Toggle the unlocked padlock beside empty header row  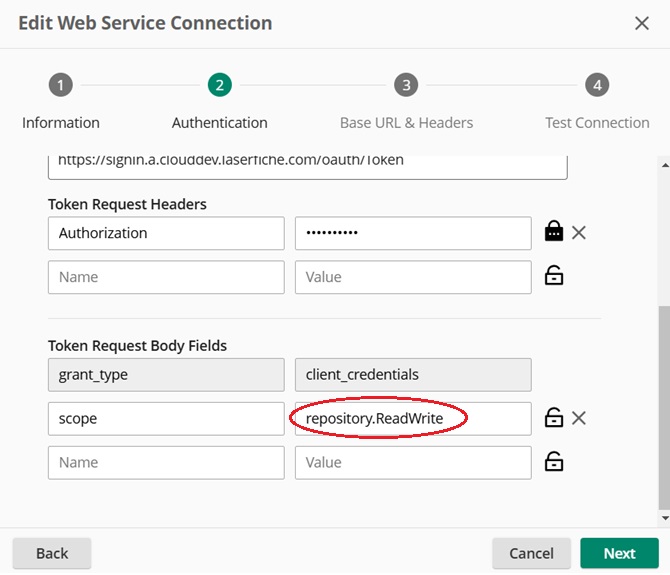click(x=553, y=277)
